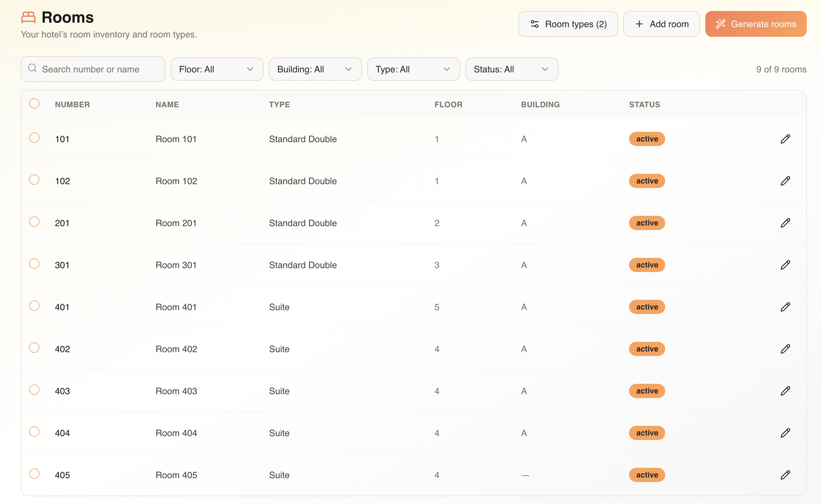821x504 pixels.
Task: Edit room 401 via pencil icon
Action: pos(785,307)
